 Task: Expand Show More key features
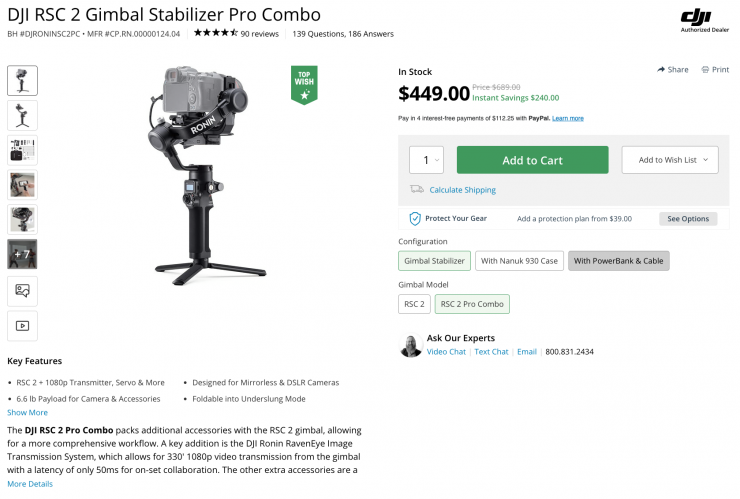(27, 412)
